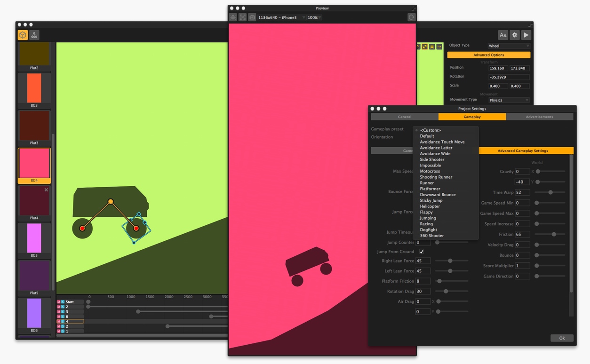Select the cube objects view icon
The image size is (590, 364).
[x=23, y=35]
